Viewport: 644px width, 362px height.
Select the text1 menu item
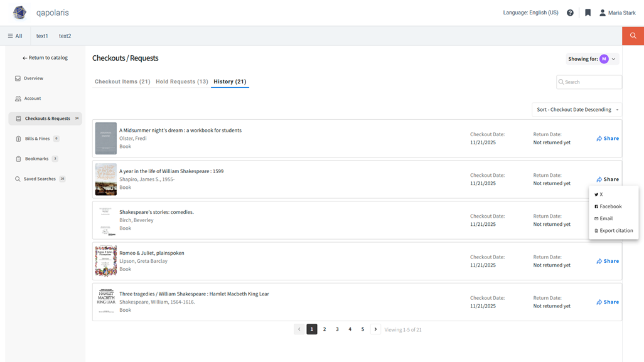point(42,36)
